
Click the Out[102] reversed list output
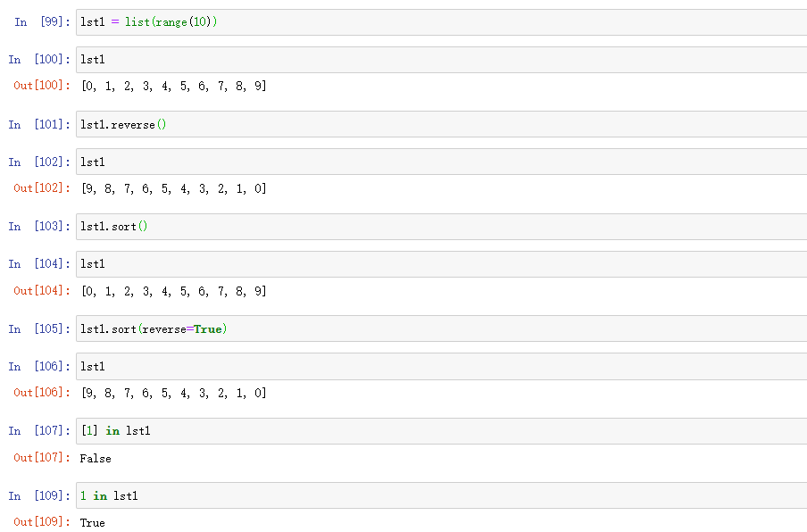[x=173, y=188]
